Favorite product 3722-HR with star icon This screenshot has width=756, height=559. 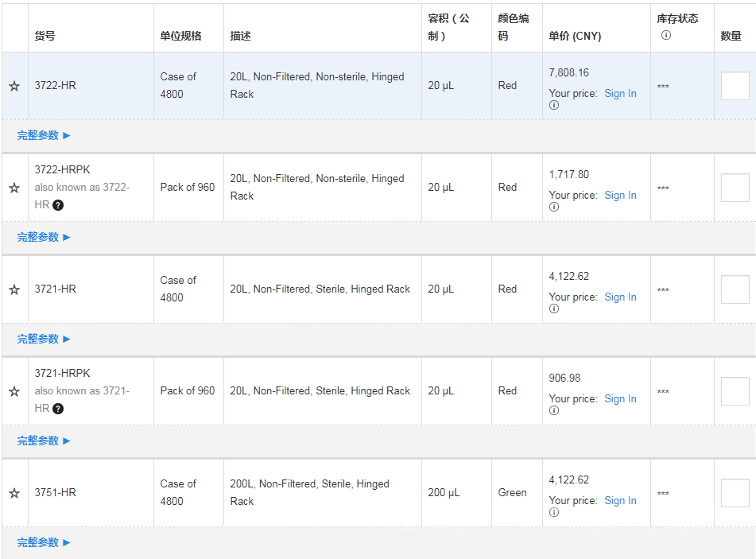coord(14,86)
